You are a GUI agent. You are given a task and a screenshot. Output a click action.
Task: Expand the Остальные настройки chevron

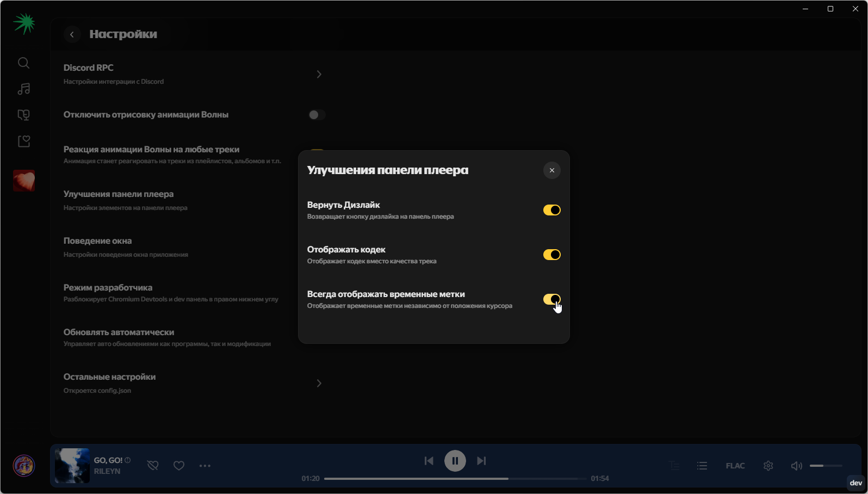click(x=319, y=384)
